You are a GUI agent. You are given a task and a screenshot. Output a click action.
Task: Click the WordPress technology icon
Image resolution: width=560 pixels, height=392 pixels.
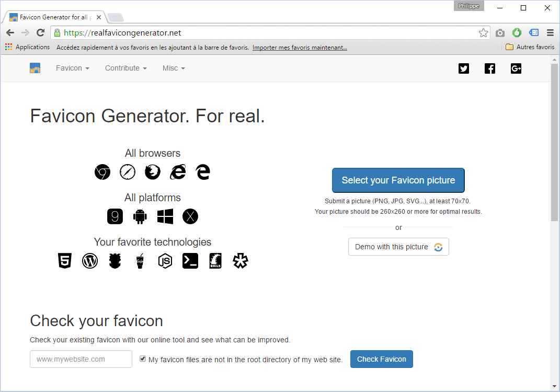point(90,261)
